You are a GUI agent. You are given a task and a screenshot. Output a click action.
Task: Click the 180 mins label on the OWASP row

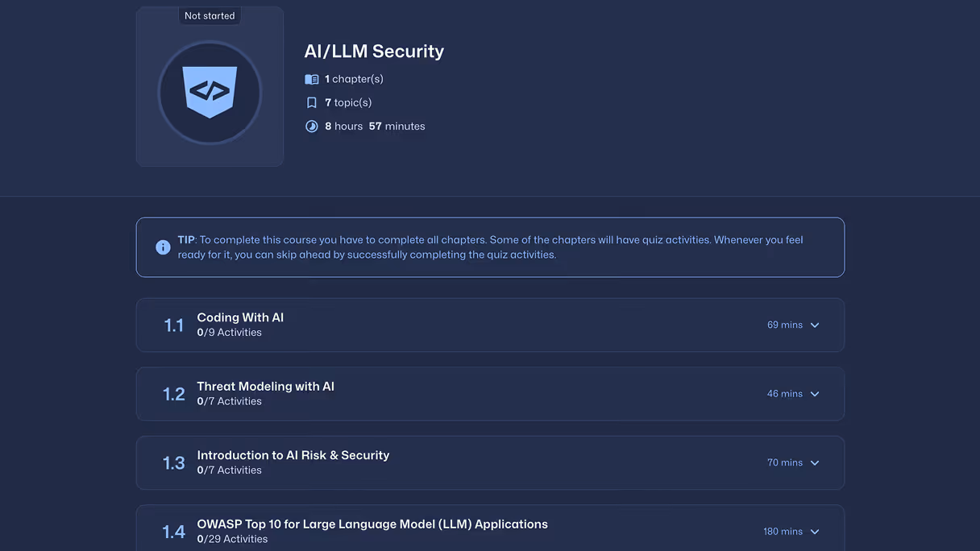781,531
